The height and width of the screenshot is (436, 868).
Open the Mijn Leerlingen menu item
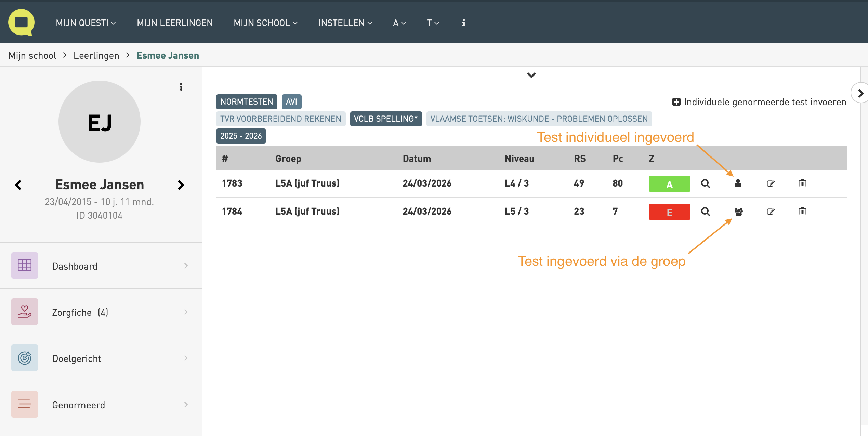pos(175,23)
